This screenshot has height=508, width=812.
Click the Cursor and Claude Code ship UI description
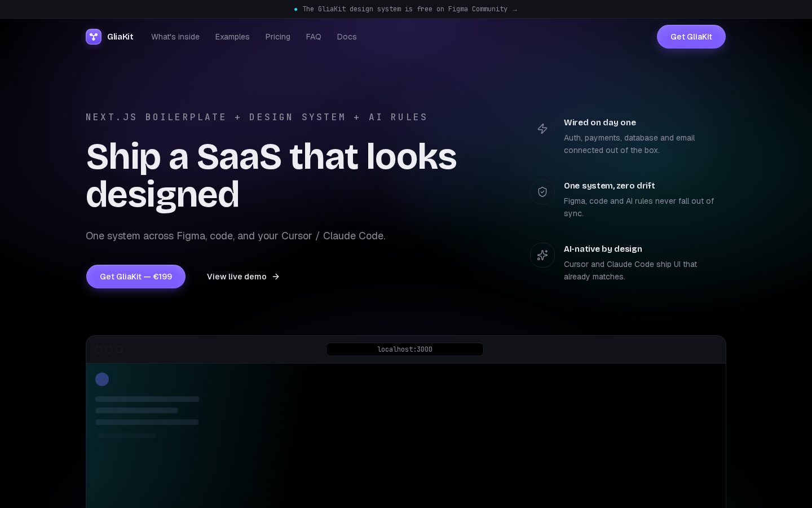630,270
